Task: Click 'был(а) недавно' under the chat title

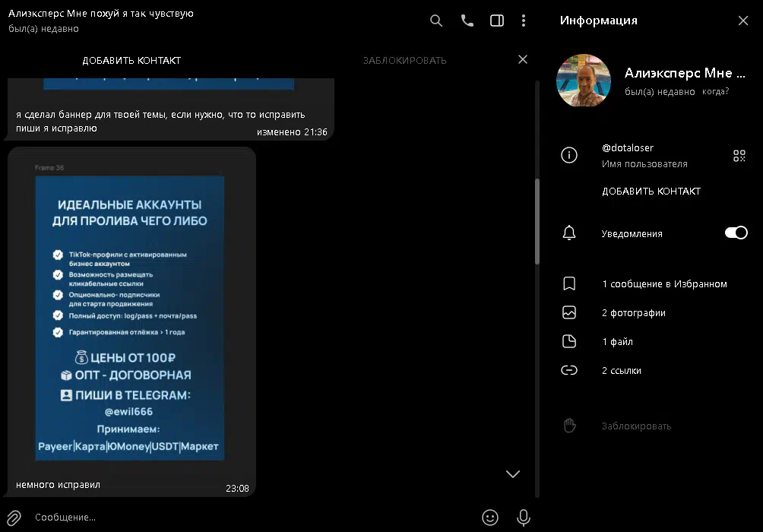Action: point(43,29)
